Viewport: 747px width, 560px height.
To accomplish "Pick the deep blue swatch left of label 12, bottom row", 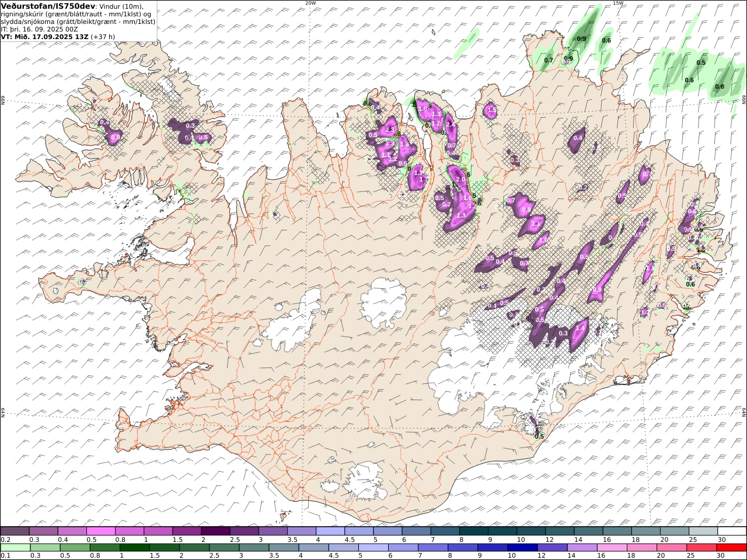I will pos(522,548).
